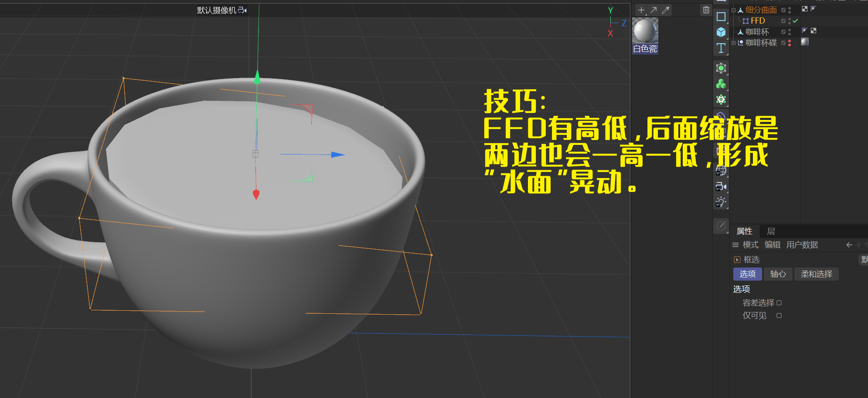Expand the 咖啡杯碟 object hierarchy
This screenshot has width=868, height=398.
coord(734,43)
